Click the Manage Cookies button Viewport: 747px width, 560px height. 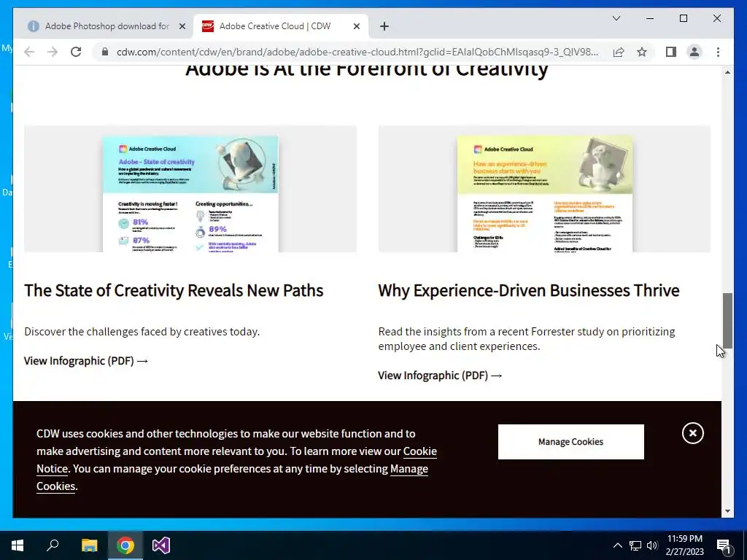(570, 442)
